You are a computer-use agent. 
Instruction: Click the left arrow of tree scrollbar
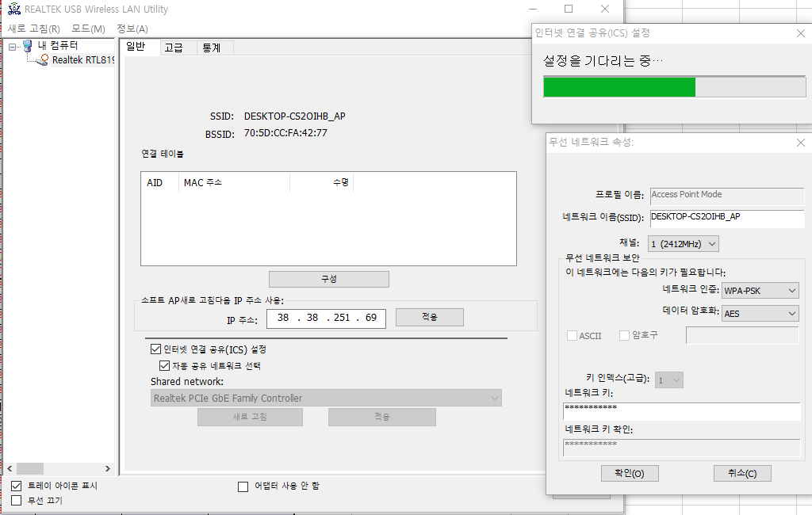(x=10, y=468)
